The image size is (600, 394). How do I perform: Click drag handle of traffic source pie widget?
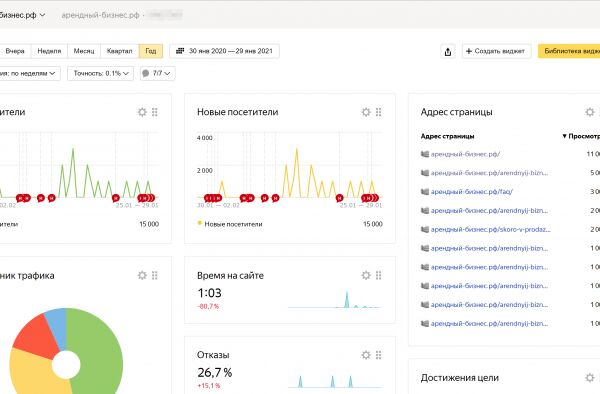[155, 275]
